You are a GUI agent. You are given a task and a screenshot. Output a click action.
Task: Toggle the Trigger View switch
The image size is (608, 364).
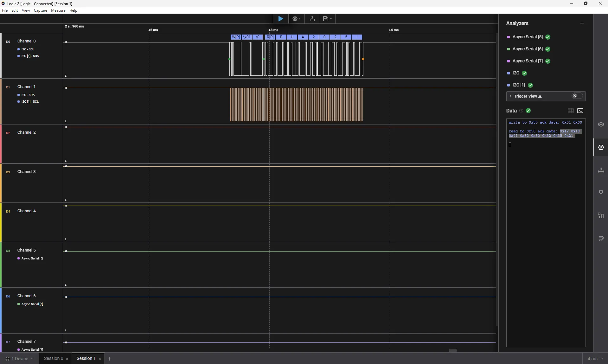click(x=577, y=96)
